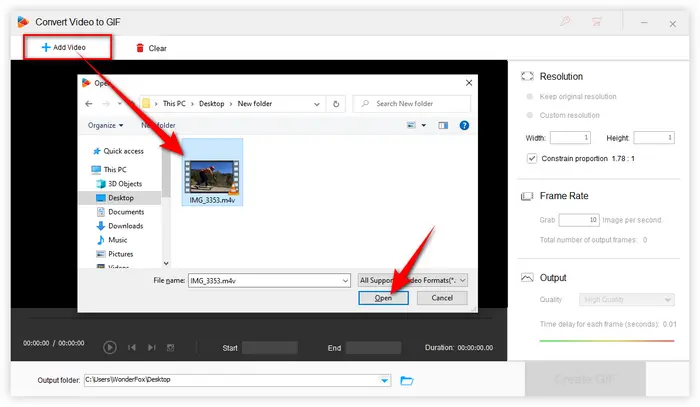Click the Start time field
700x407 pixels.
click(x=270, y=348)
